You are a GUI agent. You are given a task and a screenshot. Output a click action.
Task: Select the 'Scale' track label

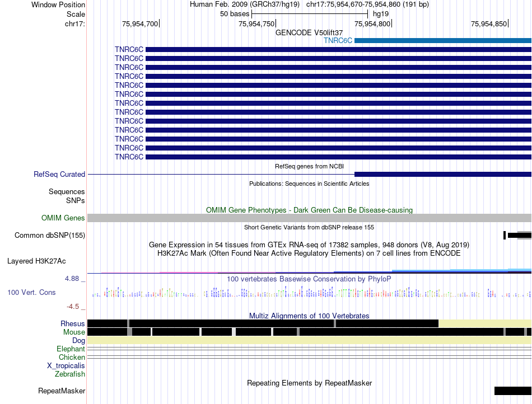tap(76, 14)
